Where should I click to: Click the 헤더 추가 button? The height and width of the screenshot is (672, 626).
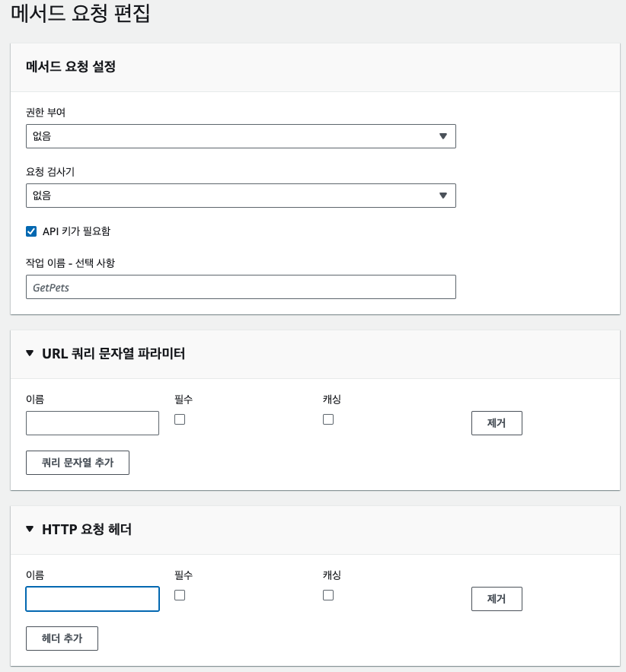(x=62, y=639)
